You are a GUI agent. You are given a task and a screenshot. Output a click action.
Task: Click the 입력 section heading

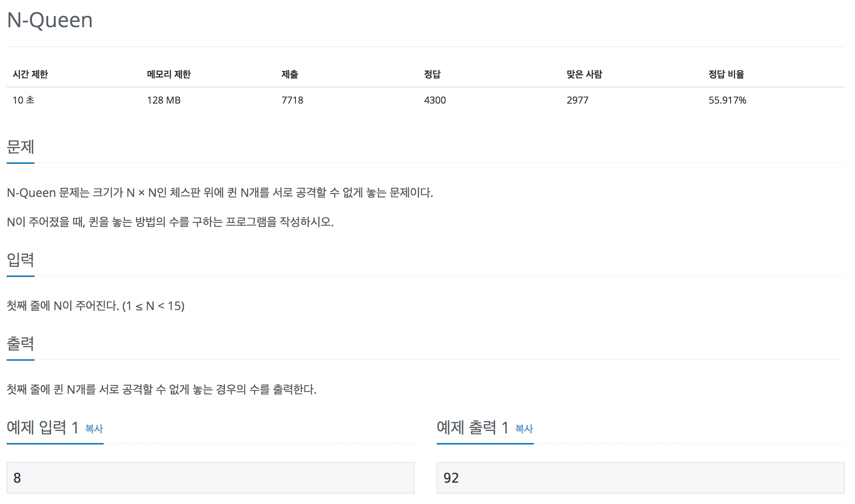pos(21,260)
